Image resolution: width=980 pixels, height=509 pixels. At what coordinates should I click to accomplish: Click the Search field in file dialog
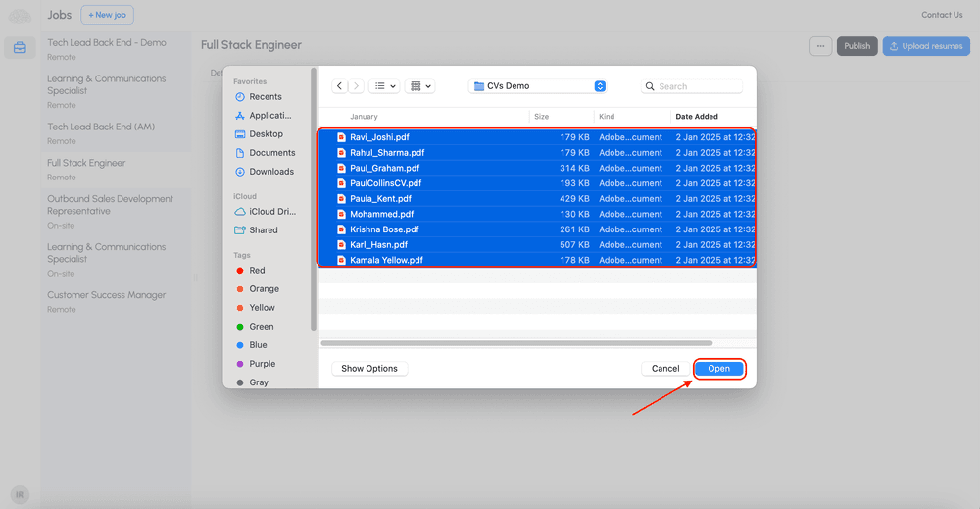pyautogui.click(x=696, y=86)
